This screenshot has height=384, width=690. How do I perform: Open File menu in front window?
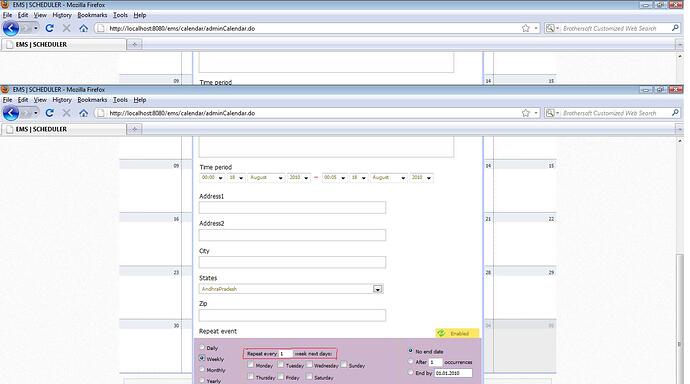coord(7,100)
